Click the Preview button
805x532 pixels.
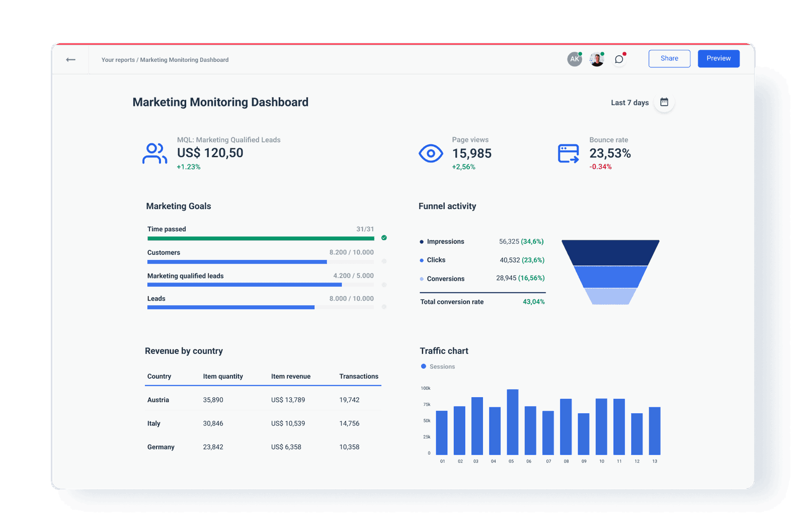718,58
